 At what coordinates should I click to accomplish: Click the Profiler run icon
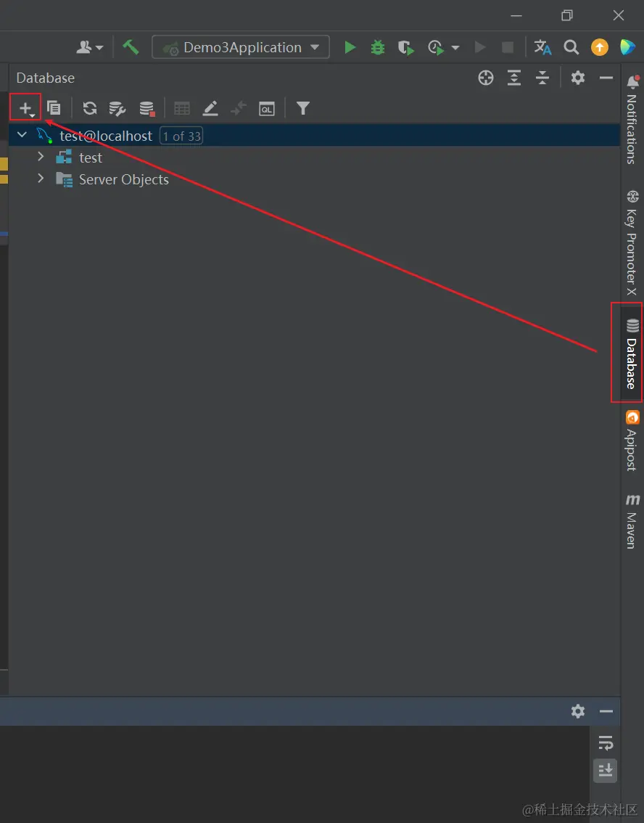point(436,48)
